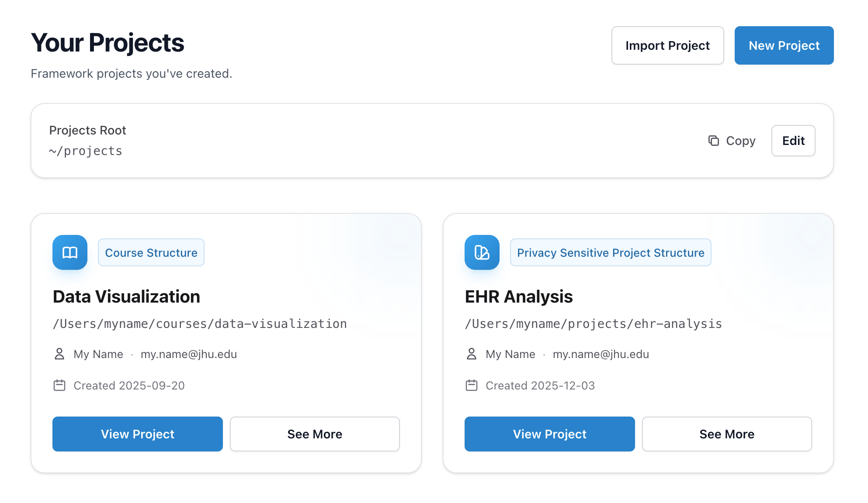868x503 pixels.
Task: Click the path /Users/myname/courses/data-visualization
Action: [200, 324]
